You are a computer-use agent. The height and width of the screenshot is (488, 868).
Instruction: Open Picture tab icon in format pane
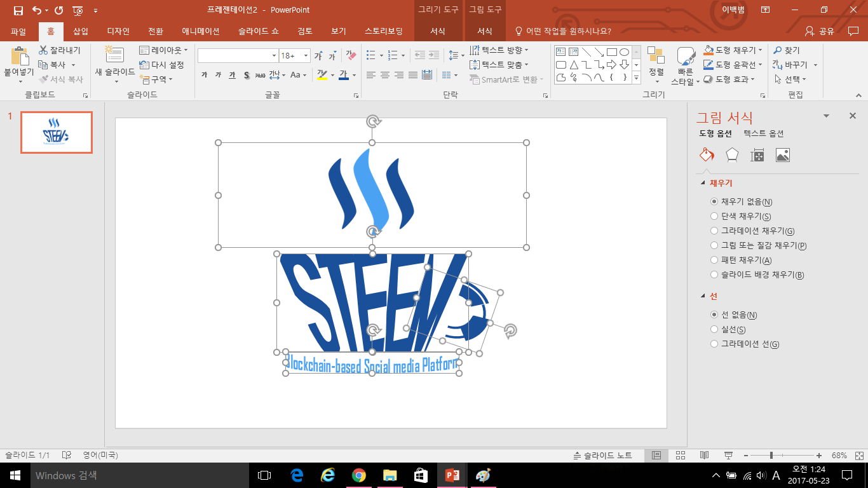click(782, 155)
